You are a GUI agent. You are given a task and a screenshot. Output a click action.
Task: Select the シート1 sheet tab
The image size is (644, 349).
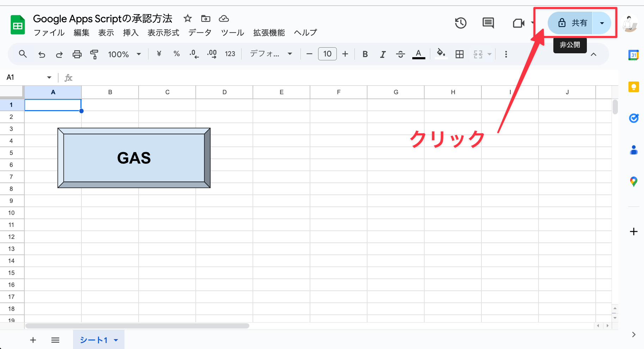point(93,340)
